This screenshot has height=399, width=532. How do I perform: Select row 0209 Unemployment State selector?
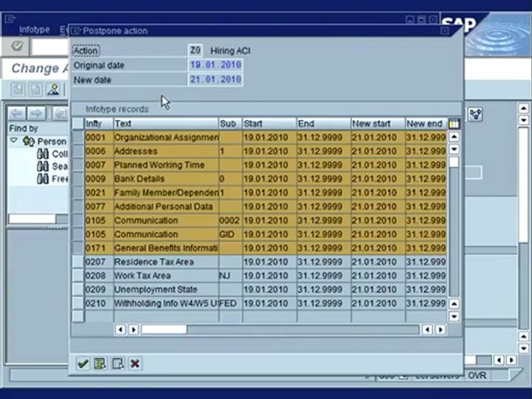coord(78,289)
